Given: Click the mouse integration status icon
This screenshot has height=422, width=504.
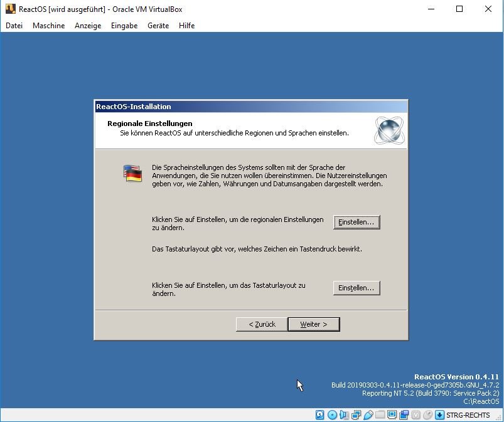Looking at the screenshot, I should tap(428, 414).
